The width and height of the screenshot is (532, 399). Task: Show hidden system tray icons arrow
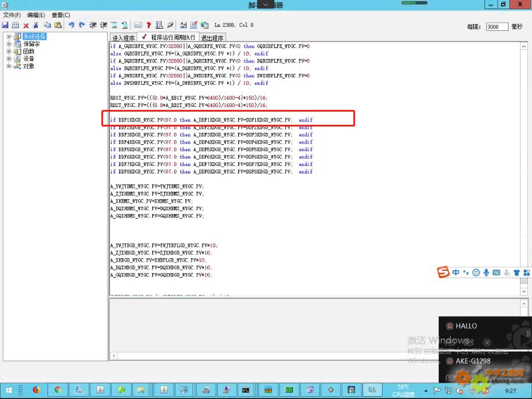click(426, 391)
